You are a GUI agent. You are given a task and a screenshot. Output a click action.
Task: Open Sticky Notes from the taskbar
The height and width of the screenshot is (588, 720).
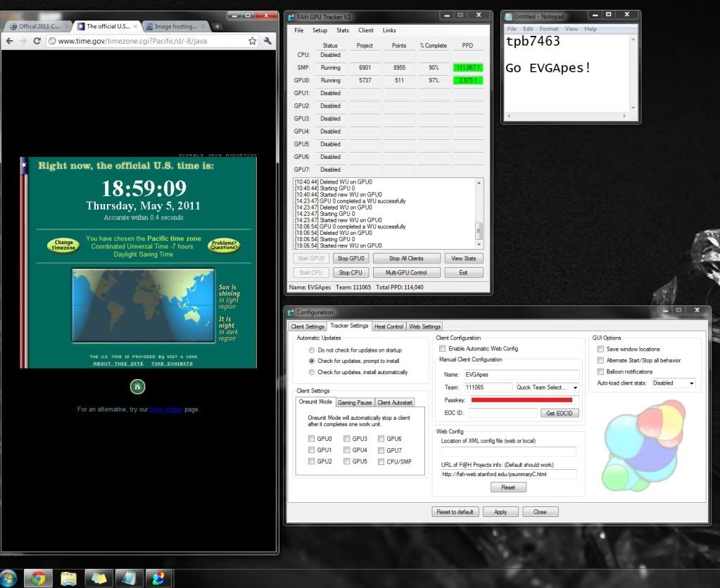tap(99, 578)
